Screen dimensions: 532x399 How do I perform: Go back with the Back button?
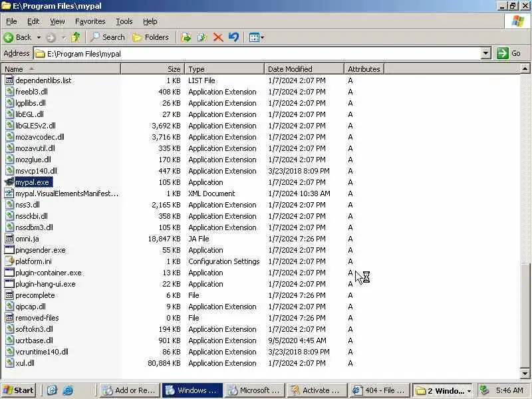click(x=18, y=37)
